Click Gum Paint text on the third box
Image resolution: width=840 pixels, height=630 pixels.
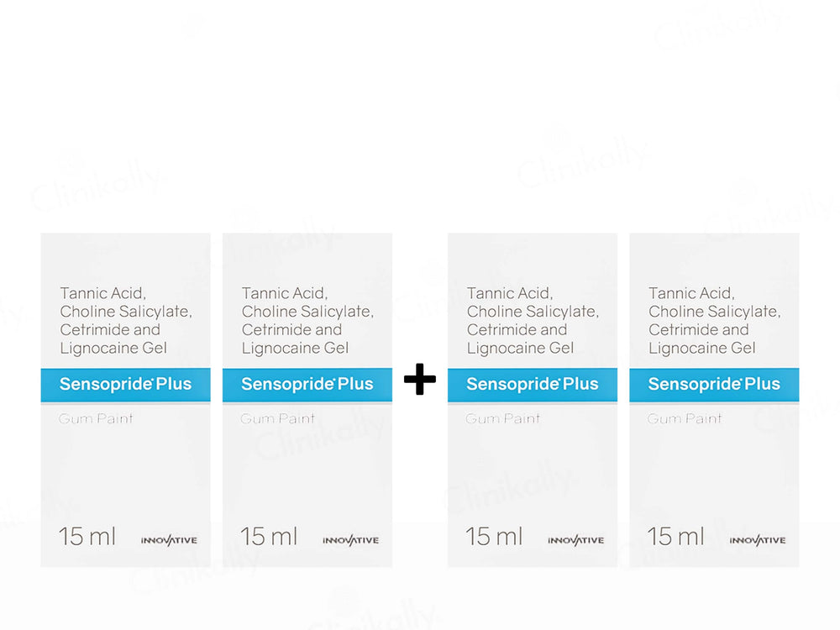[503, 418]
